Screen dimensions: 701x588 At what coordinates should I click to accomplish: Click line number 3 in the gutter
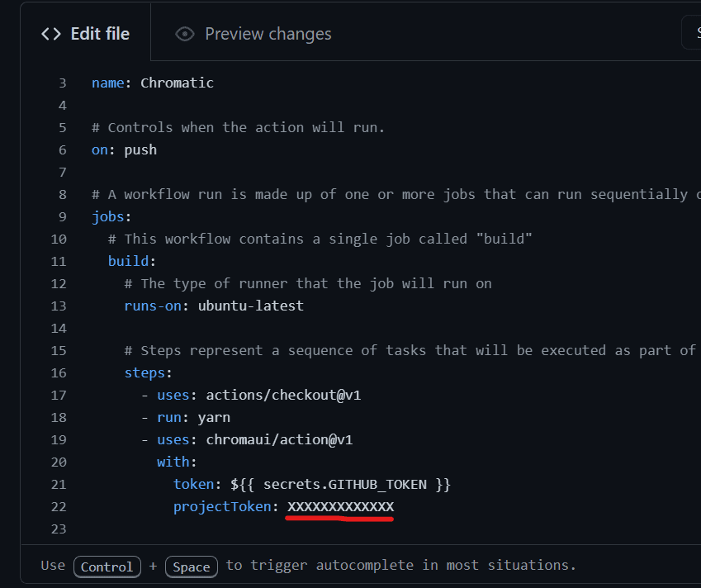pyautogui.click(x=63, y=83)
